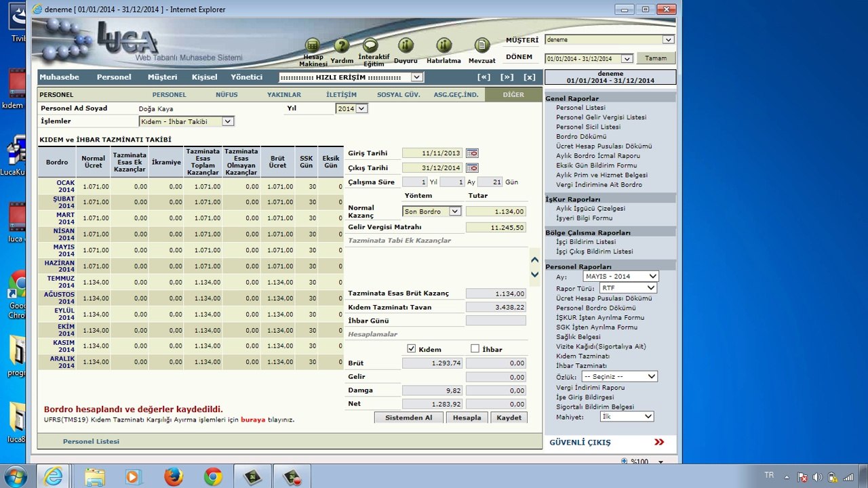This screenshot has height=488, width=868.
Task: Open the calendar picker for Çıkış Tarihi
Action: pyautogui.click(x=472, y=168)
